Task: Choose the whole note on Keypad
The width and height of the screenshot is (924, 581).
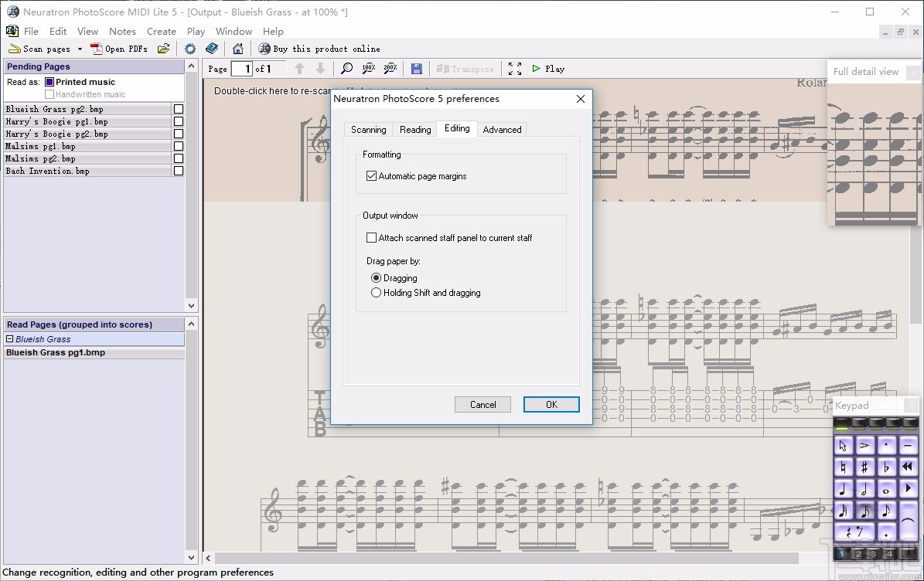Action: tap(886, 489)
